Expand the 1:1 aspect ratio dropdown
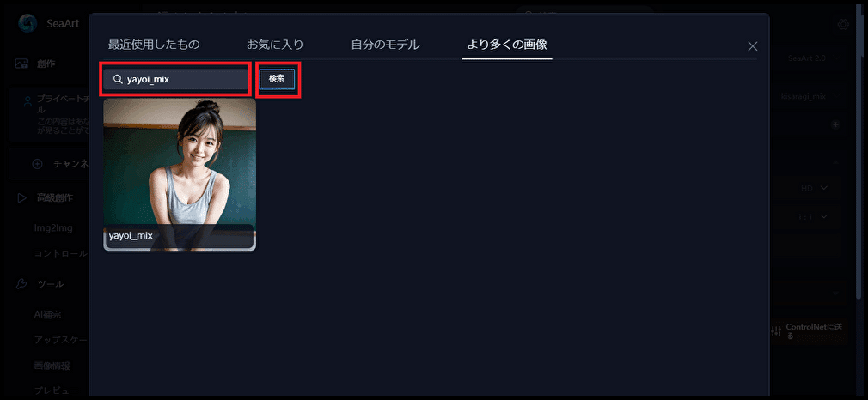Viewport: 868px width, 400px height. pos(813,216)
